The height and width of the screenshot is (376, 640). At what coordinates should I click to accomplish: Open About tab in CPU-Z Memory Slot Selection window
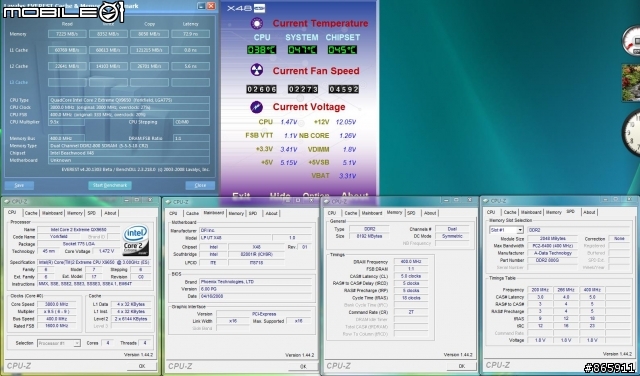[x=589, y=212]
